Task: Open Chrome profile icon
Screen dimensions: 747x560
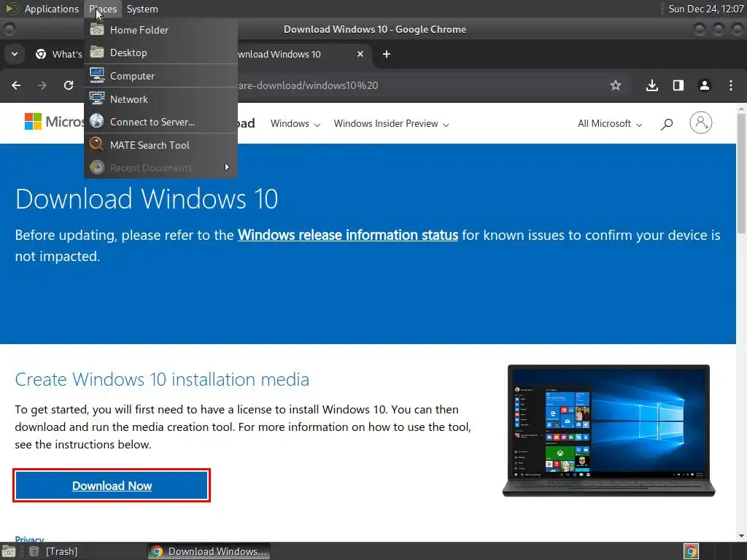Action: click(x=705, y=85)
